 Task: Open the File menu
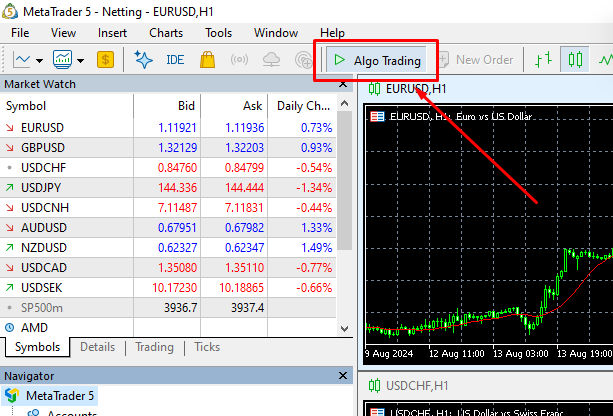click(x=20, y=33)
